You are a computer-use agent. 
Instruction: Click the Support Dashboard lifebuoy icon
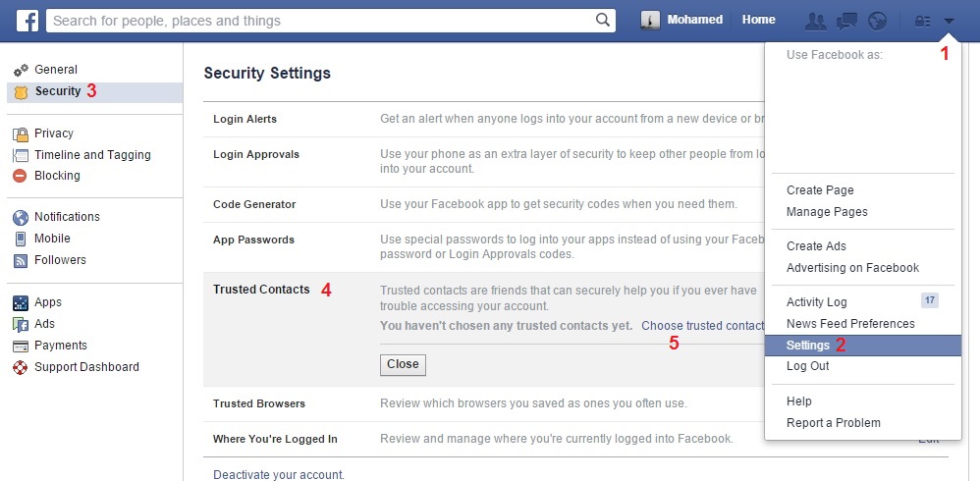[20, 367]
